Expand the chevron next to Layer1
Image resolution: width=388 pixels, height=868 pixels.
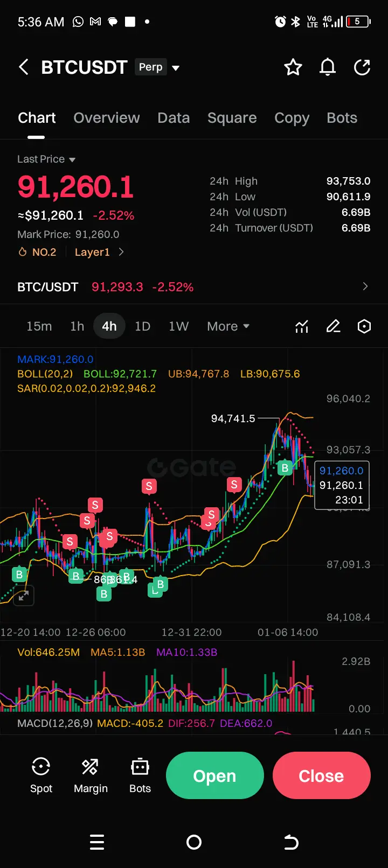point(121,252)
